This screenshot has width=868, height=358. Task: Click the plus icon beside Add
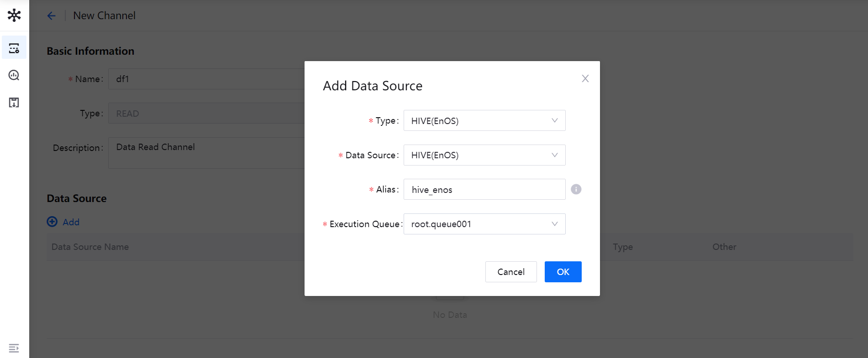(x=53, y=222)
